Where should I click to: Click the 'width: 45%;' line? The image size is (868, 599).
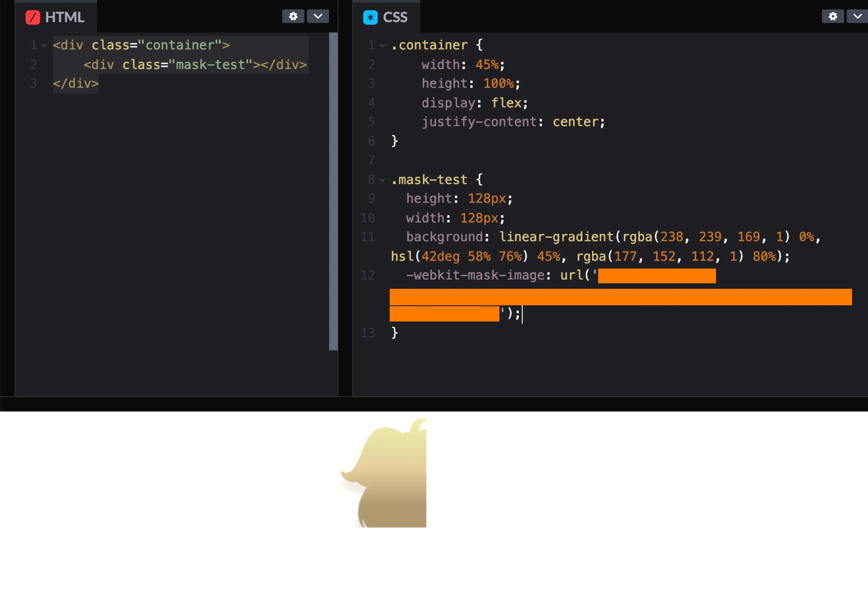[x=463, y=65]
